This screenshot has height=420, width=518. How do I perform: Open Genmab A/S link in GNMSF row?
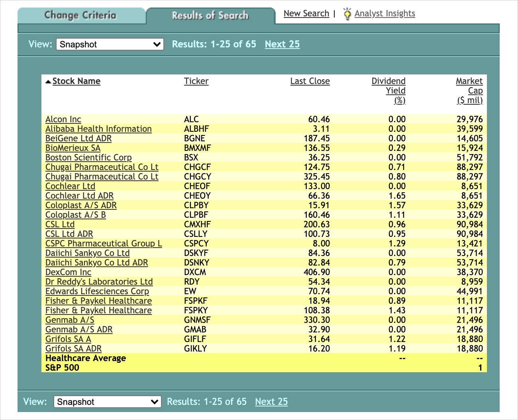tap(70, 320)
